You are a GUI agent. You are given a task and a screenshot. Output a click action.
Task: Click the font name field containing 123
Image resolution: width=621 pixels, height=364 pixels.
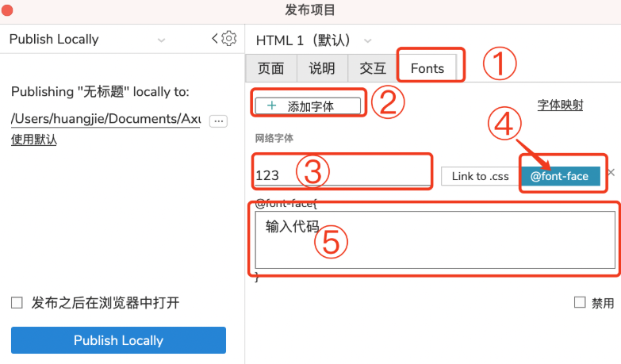[x=342, y=175]
